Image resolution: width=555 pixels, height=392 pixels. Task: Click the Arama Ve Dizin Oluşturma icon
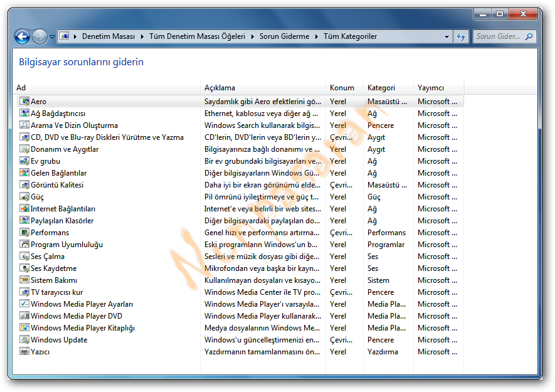pos(24,125)
